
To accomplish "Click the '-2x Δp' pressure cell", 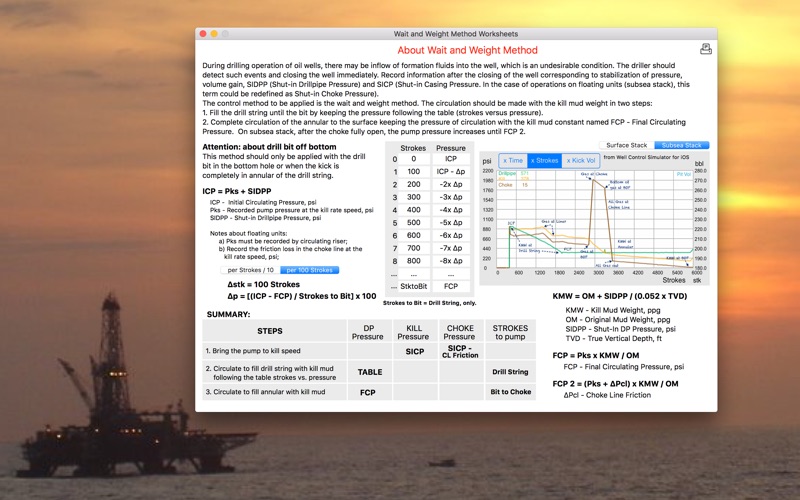I will [451, 184].
